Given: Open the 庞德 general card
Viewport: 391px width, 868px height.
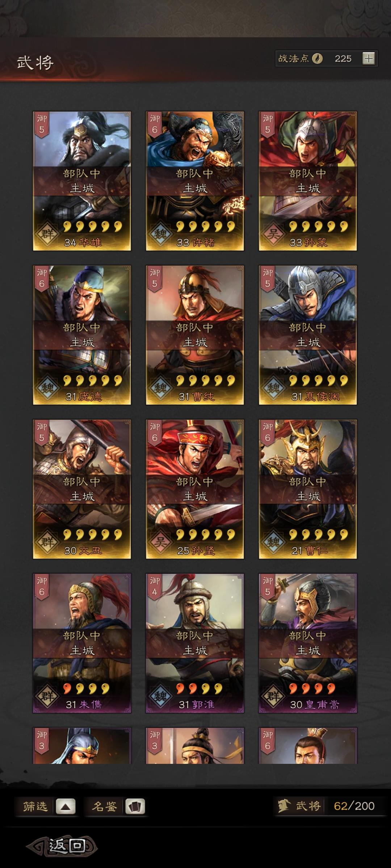Looking at the screenshot, I should coord(82,335).
